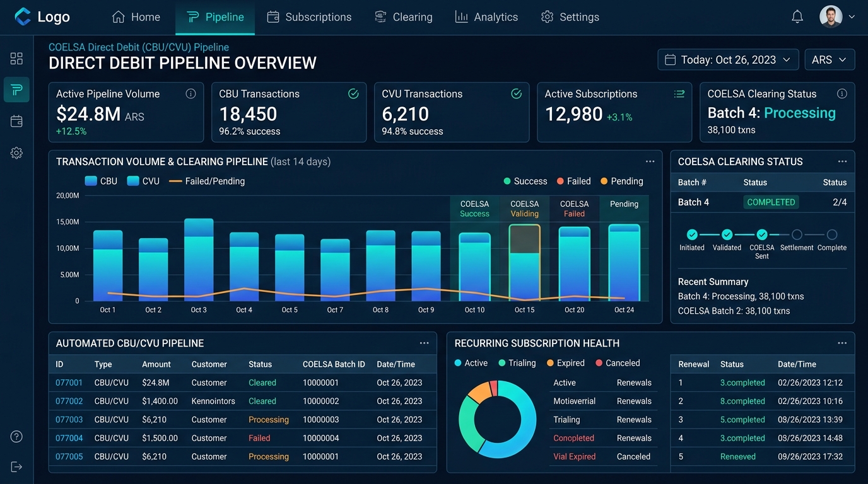
Task: Toggle the Canceled legend in subscription health
Action: pos(618,363)
